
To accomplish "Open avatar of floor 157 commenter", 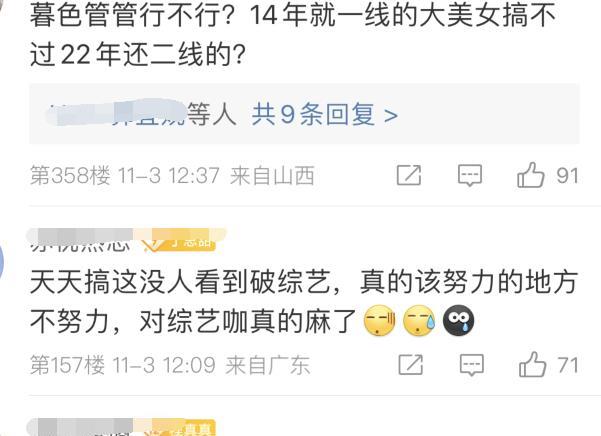I will pos(2,261).
